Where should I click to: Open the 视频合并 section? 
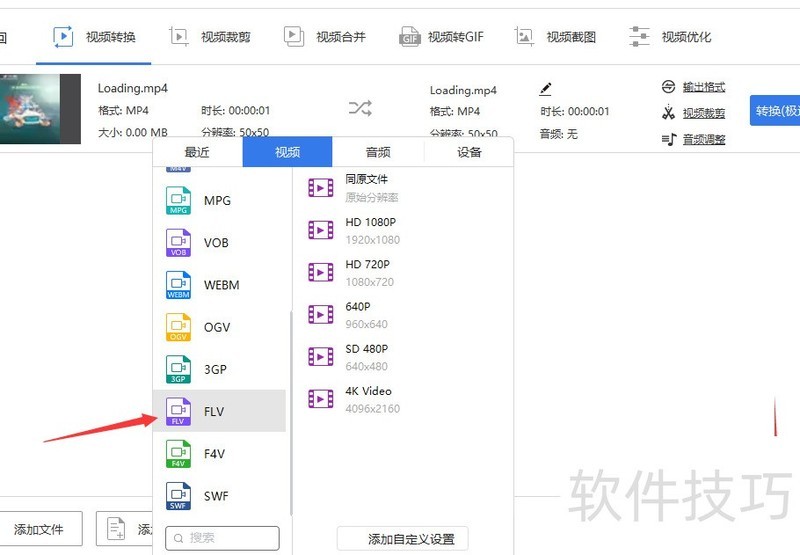[326, 37]
